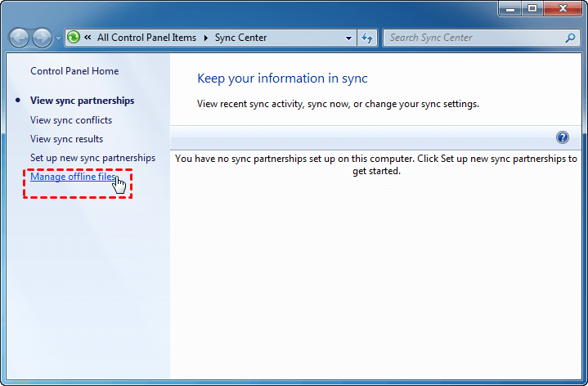588x386 pixels.
Task: Choose Set up new sync partnerships
Action: click(x=92, y=157)
